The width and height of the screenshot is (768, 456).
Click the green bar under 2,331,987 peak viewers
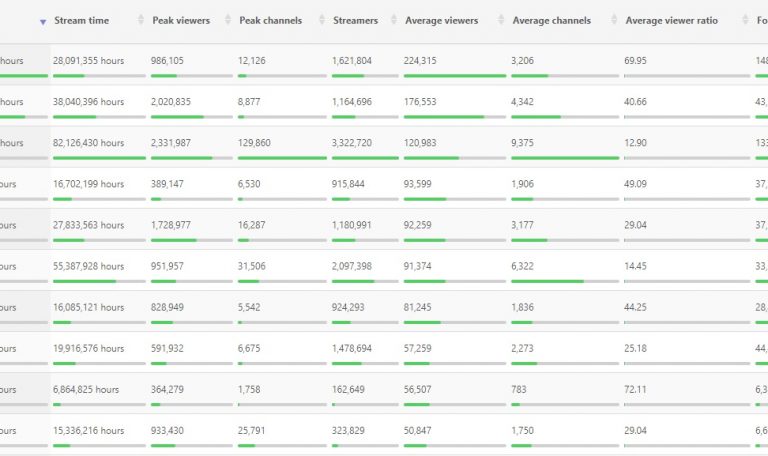[x=182, y=158]
